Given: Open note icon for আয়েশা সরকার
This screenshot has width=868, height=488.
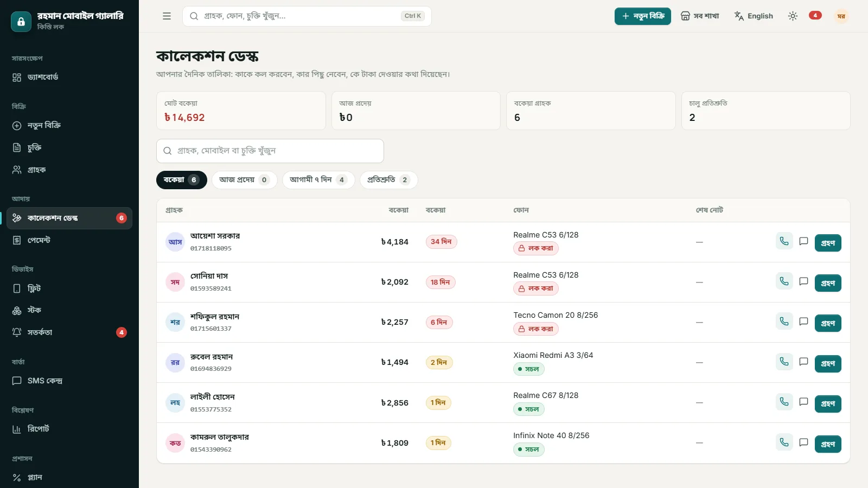Looking at the screenshot, I should pos(803,241).
